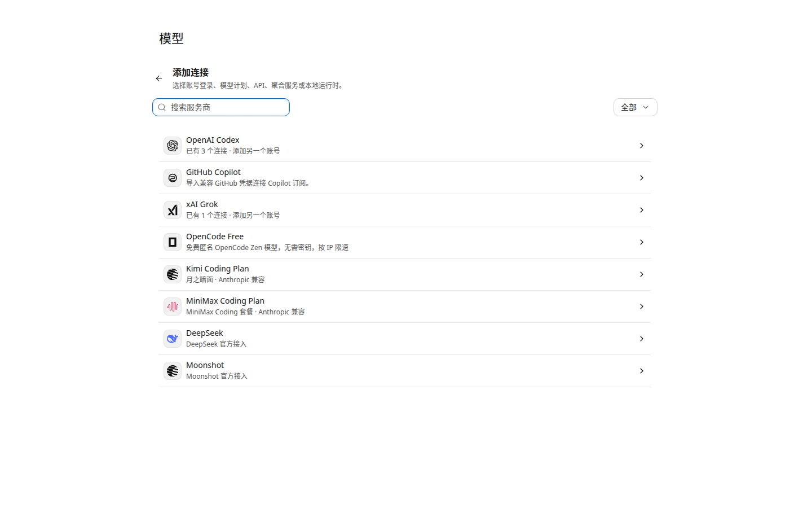
Task: Pick the MiniMax Coding Plan provider name
Action: [x=225, y=301]
